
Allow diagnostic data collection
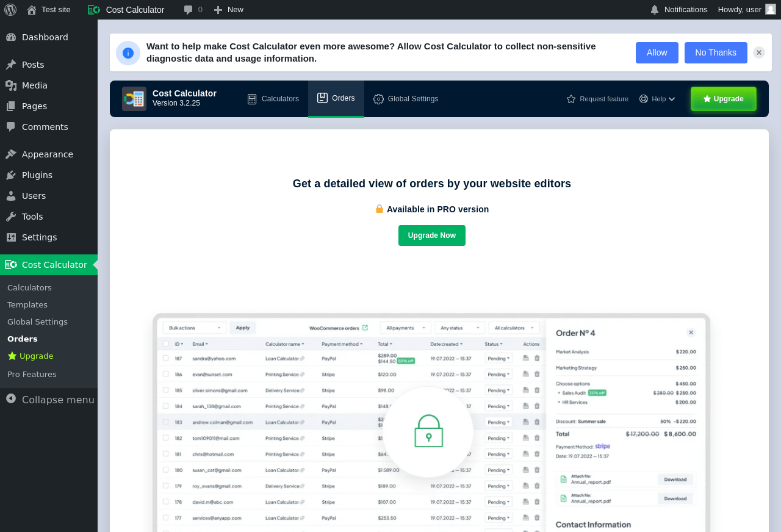pyautogui.click(x=657, y=53)
